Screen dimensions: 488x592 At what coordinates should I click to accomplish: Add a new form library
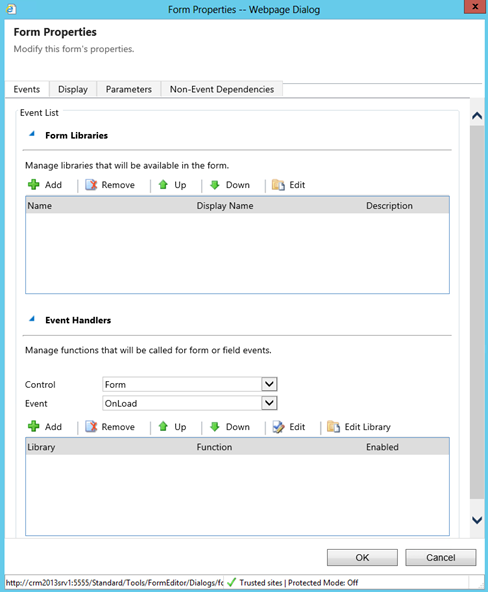point(45,185)
